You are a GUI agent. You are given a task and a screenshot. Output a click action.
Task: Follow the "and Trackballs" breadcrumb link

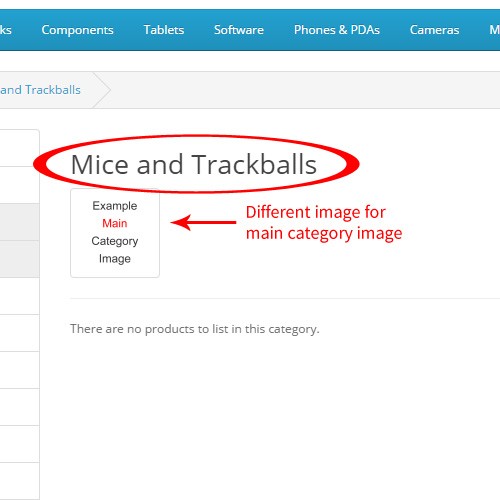pos(40,90)
